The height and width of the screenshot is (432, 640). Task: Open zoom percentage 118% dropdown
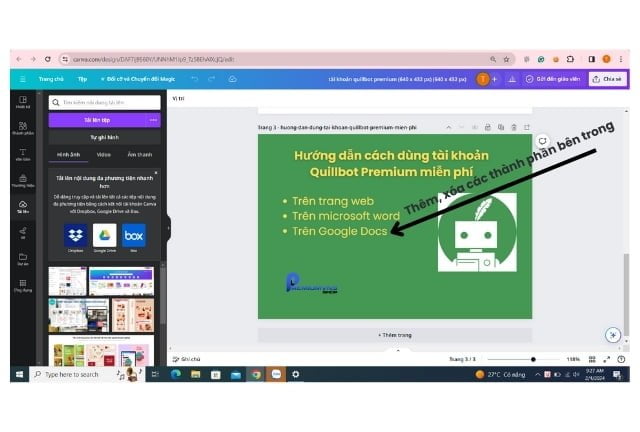[x=573, y=359]
